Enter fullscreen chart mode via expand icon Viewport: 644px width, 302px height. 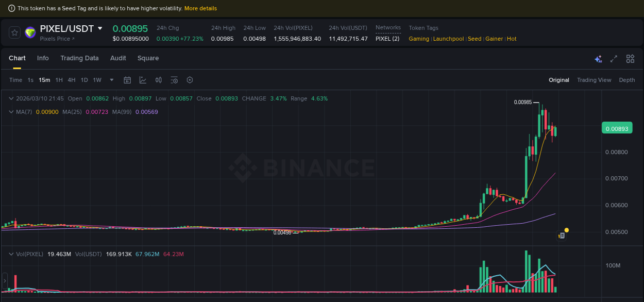coord(614,59)
